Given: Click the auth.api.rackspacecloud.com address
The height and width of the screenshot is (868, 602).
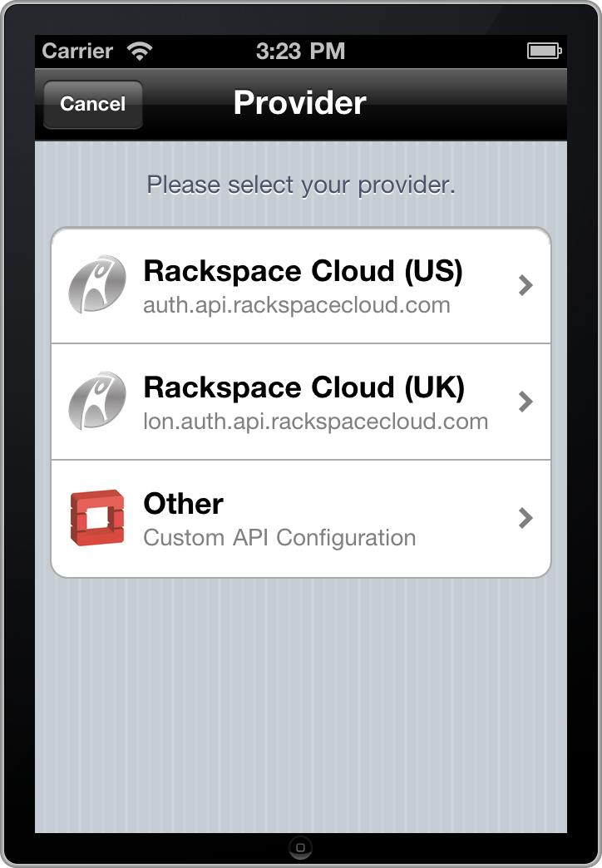Looking at the screenshot, I should [x=297, y=306].
